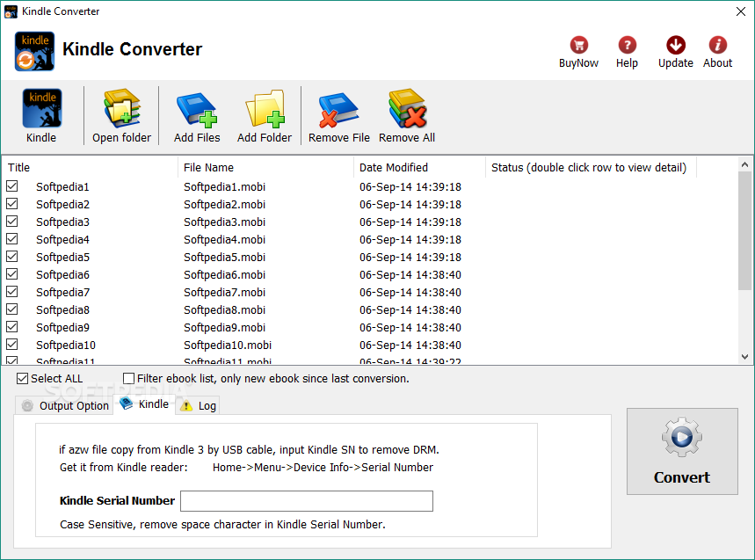Uncheck the Softpedia1 row checkbox

12,185
